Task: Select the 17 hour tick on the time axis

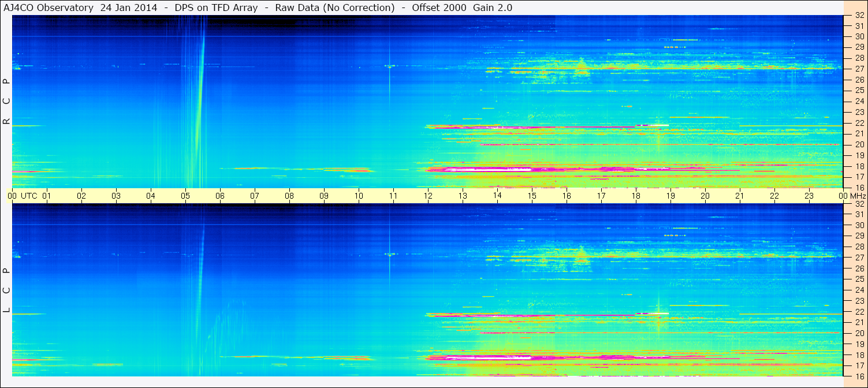Action: click(601, 196)
